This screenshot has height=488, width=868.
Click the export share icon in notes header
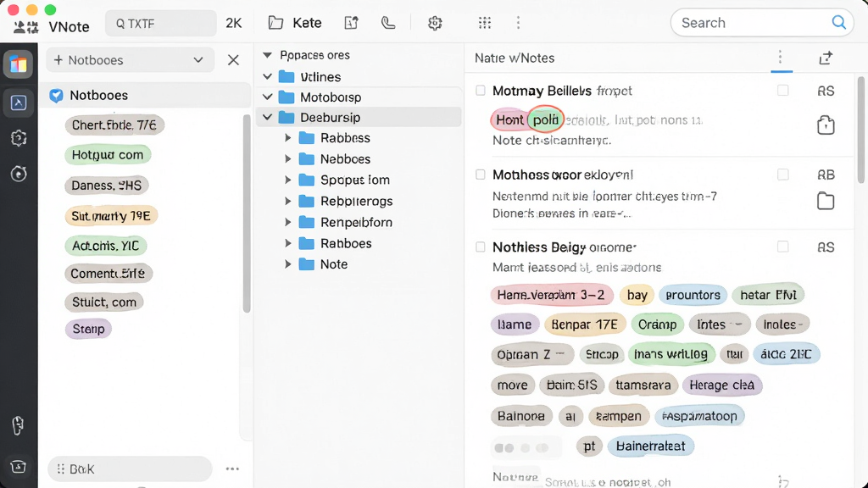[826, 58]
